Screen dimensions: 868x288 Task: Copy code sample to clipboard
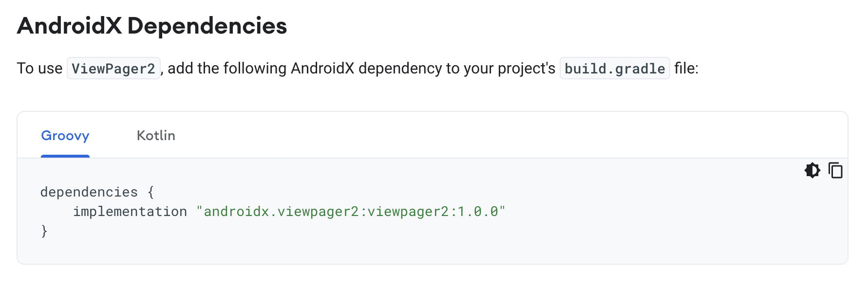(x=835, y=170)
